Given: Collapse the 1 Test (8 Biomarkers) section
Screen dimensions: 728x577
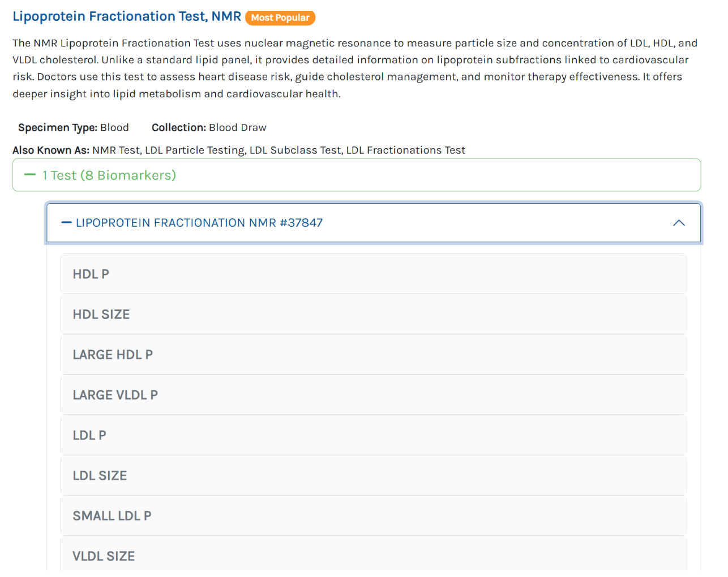Looking at the screenshot, I should coord(109,175).
